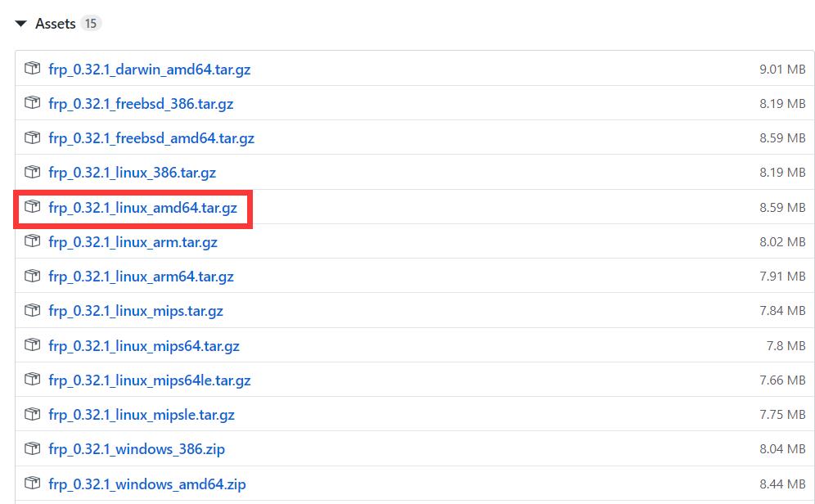Download frp_0.32.1_windows_386.zip

[137, 449]
